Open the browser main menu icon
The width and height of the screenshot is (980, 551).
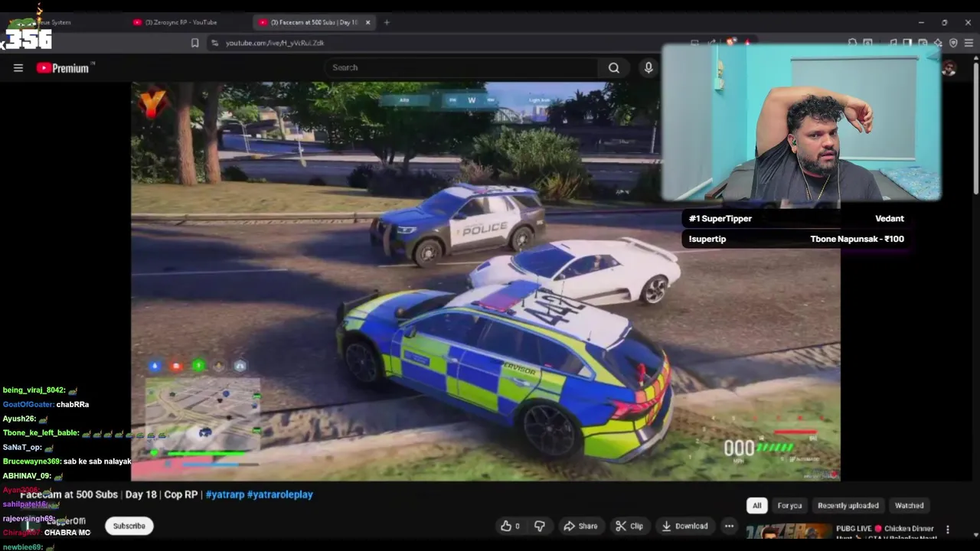(x=969, y=43)
